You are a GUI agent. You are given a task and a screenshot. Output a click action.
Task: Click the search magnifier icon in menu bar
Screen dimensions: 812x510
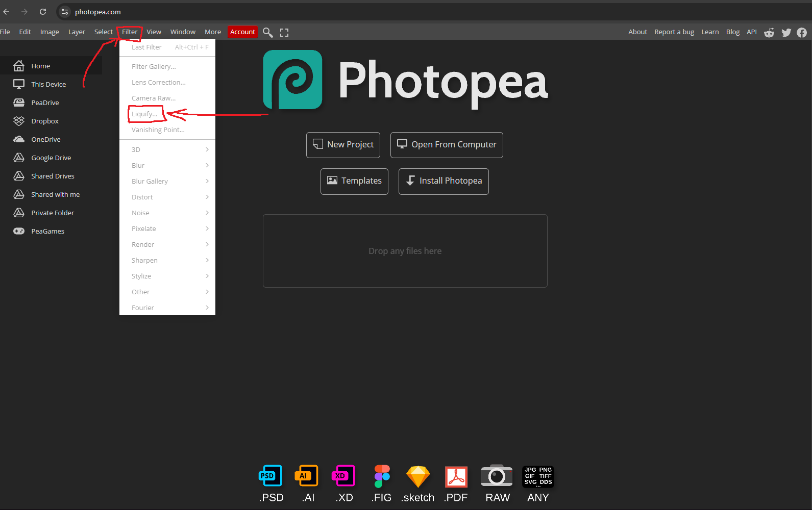pos(267,32)
